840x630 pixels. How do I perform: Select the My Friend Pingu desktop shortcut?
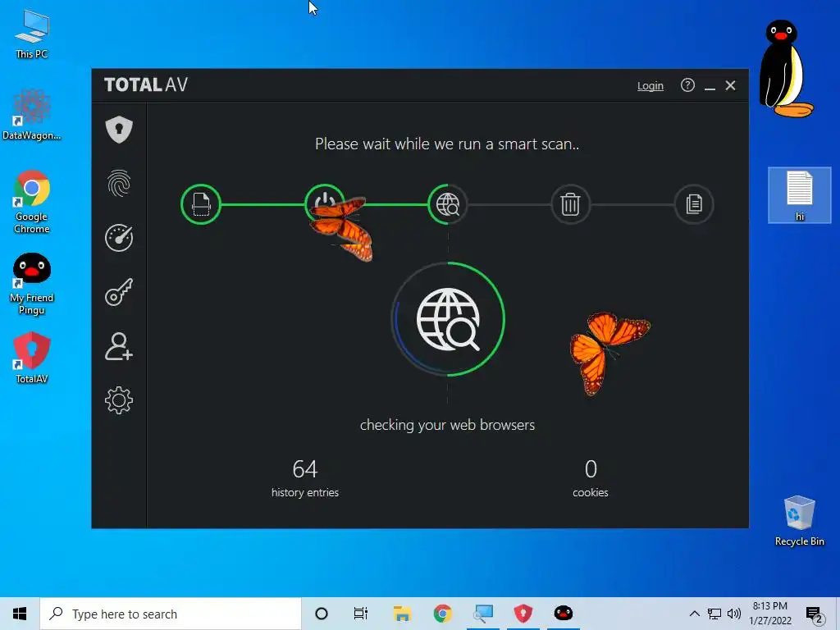click(32, 284)
